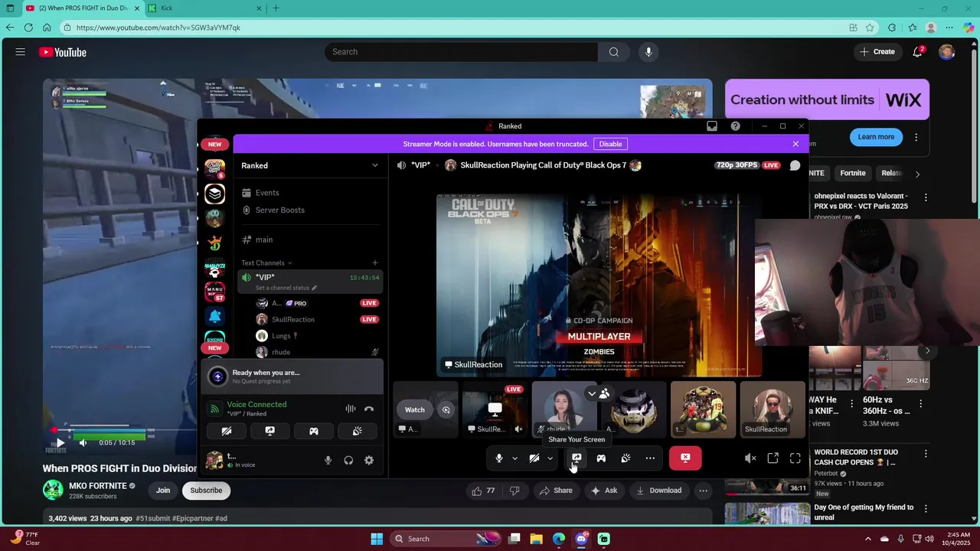The image size is (980, 551).
Task: Open the Discord inbox icon in title bar
Action: point(712,126)
